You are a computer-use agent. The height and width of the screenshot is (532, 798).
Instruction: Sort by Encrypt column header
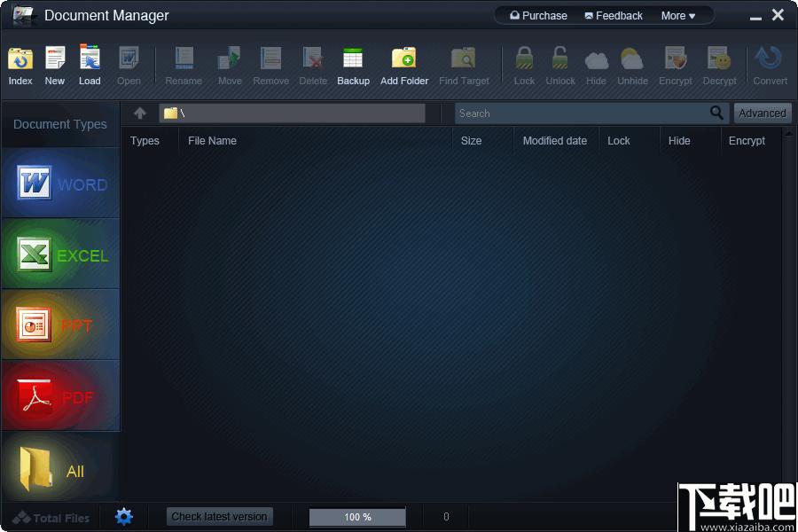tap(747, 140)
